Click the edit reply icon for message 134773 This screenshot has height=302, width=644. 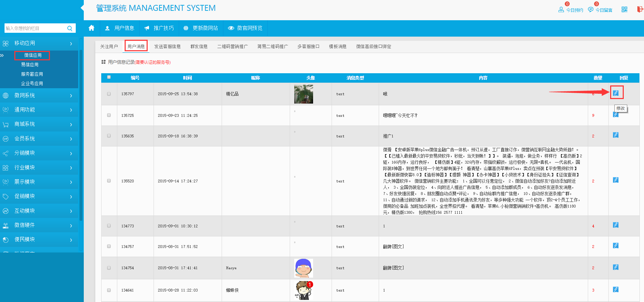tap(616, 225)
